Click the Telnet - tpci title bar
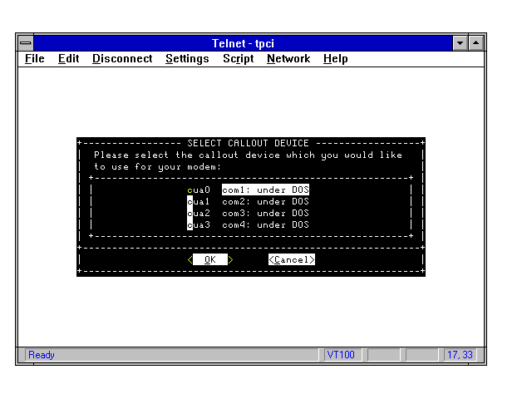The width and height of the screenshot is (532, 399). [x=249, y=42]
